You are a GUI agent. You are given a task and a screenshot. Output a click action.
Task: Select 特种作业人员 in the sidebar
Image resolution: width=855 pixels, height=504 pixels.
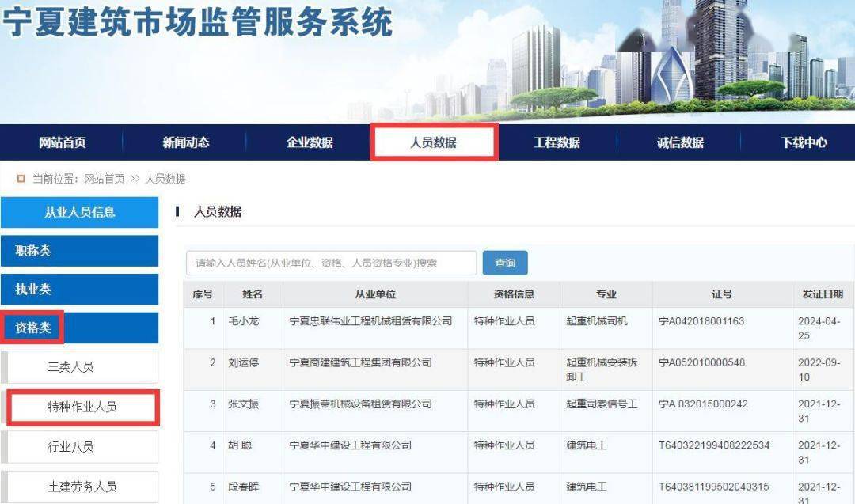[82, 407]
